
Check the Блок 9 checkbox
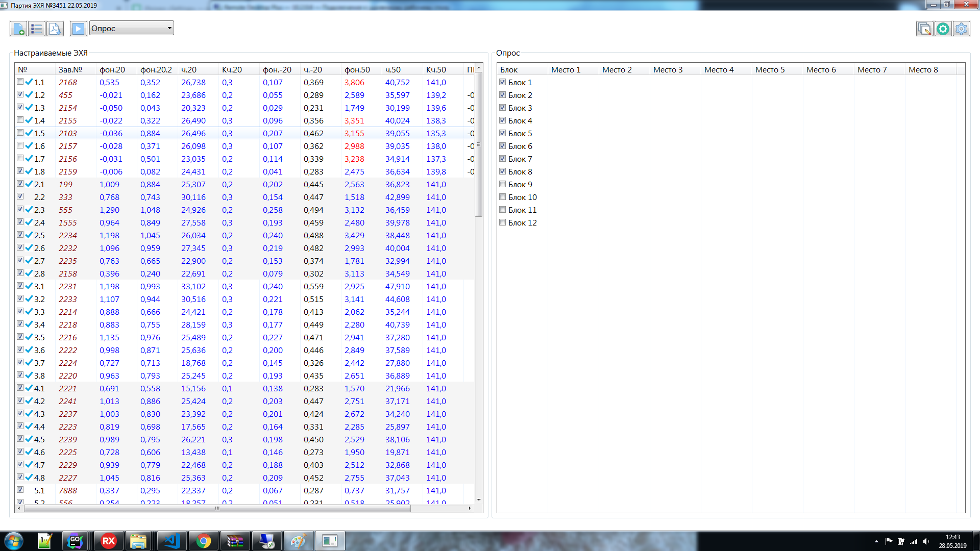coord(503,184)
